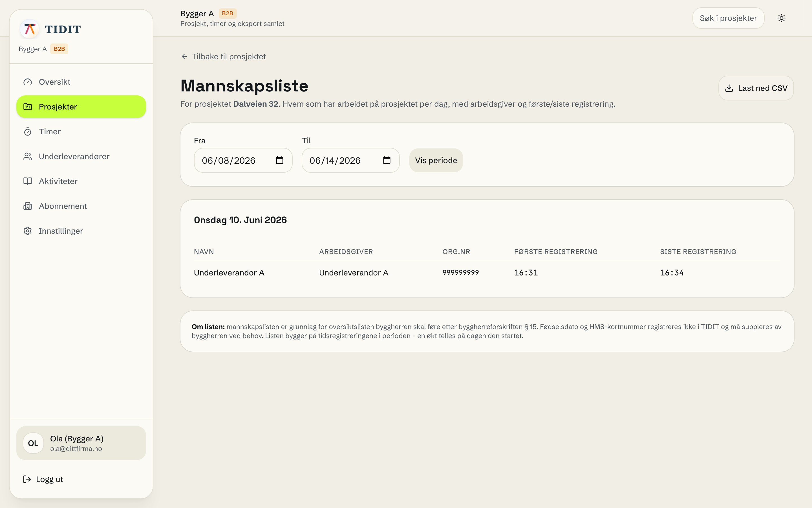Screen dimensions: 812x508
Task: Open the Ola (Bygger A) user card
Action: click(81, 443)
